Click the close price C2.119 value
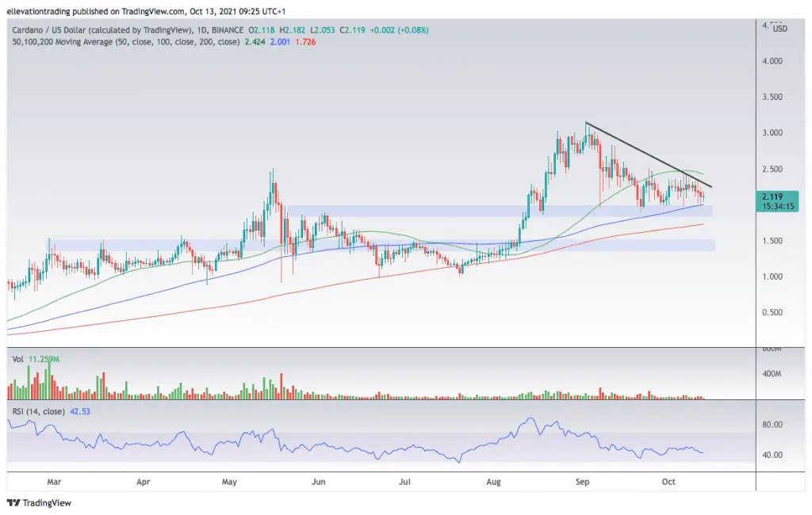The height and width of the screenshot is (515, 812). tap(353, 30)
